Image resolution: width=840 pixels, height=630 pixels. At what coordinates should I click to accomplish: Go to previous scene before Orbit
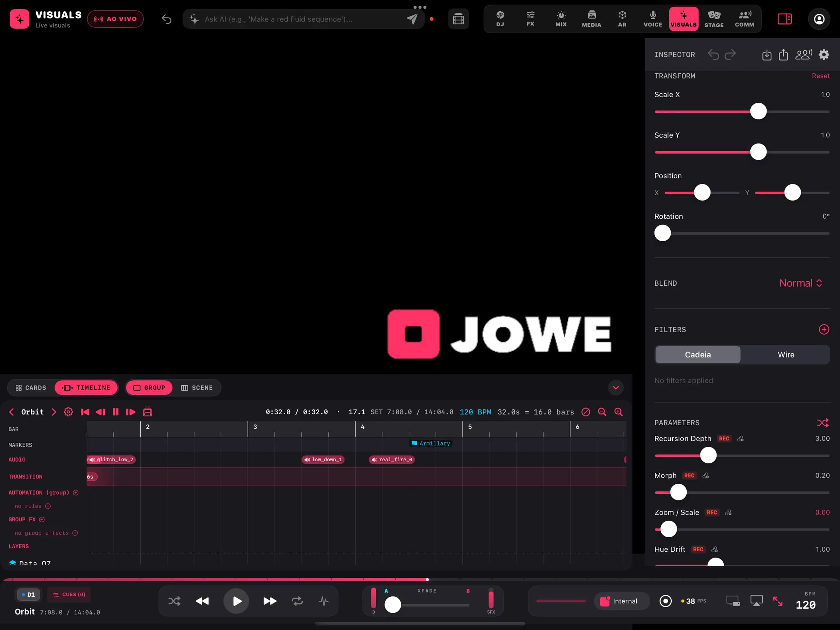click(12, 412)
